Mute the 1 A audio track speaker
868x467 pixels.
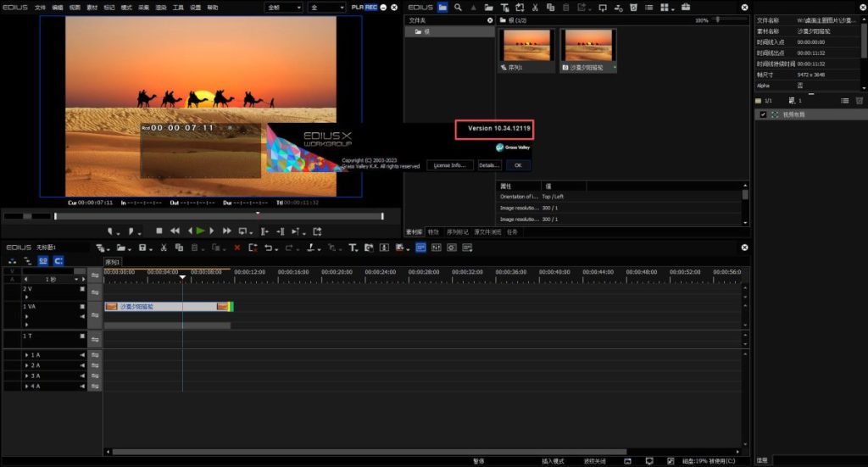point(82,354)
